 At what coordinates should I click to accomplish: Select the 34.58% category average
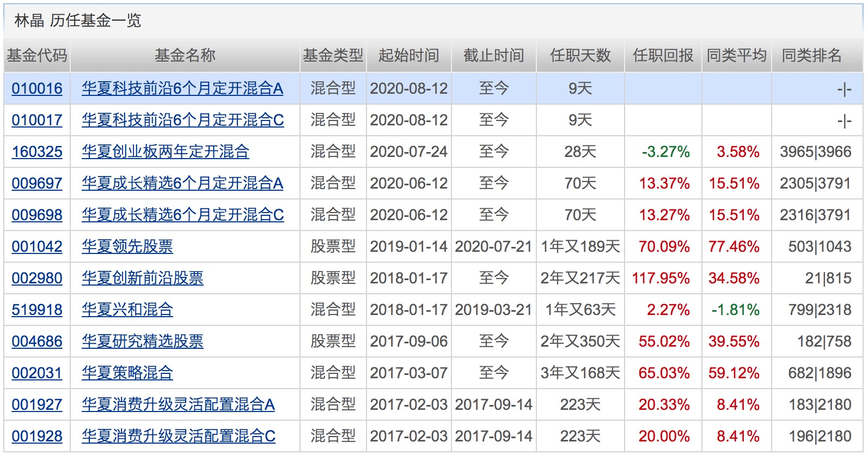[734, 278]
